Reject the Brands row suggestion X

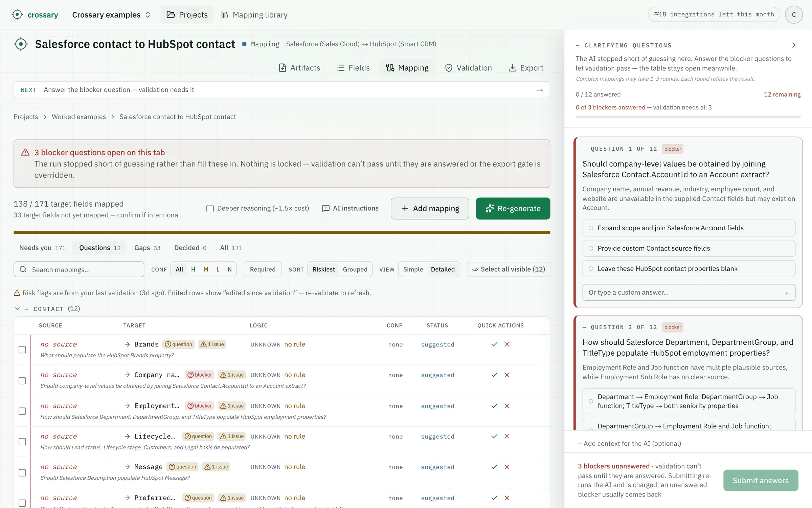507,344
